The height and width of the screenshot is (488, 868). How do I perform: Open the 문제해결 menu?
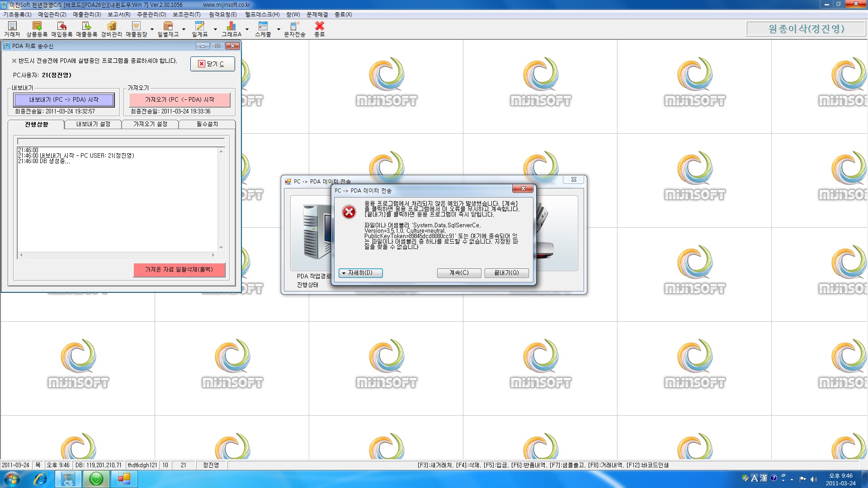(317, 14)
